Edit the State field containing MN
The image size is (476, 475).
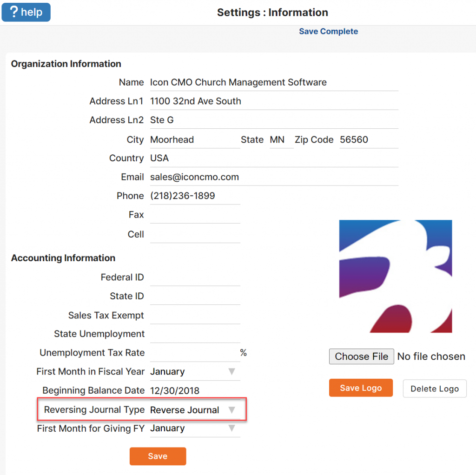coord(281,140)
